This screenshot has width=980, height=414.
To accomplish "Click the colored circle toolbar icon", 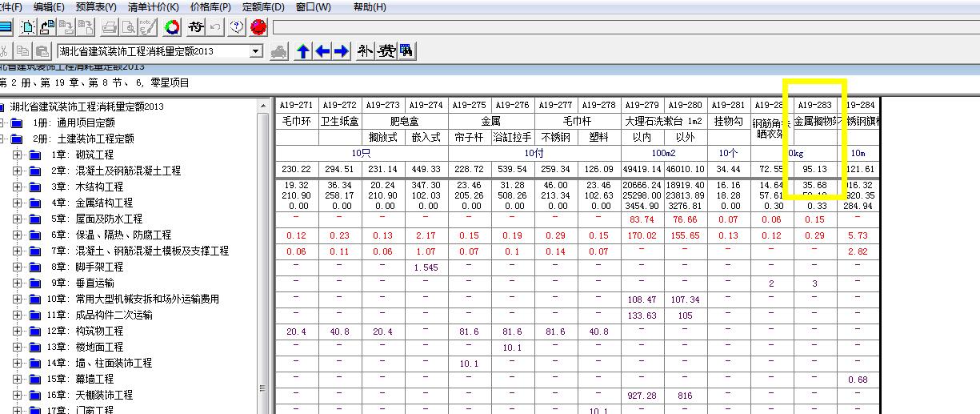I will 172,26.
